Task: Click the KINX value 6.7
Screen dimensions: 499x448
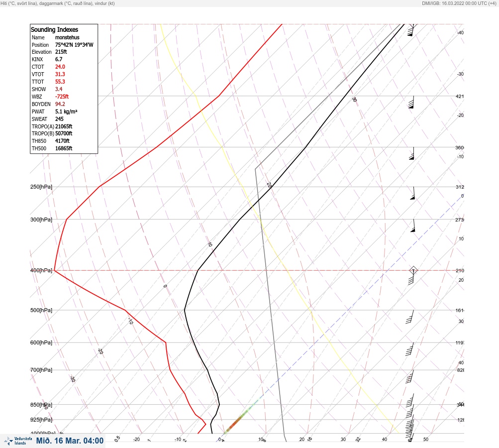Action: [x=59, y=59]
